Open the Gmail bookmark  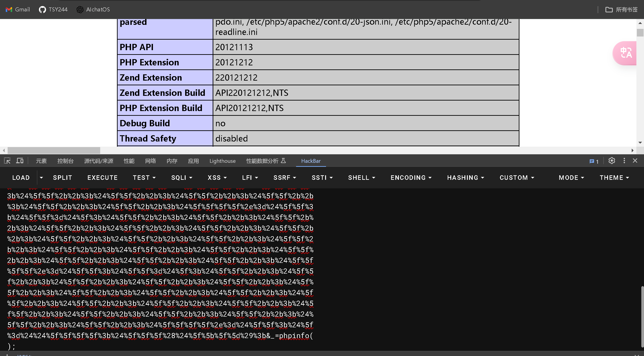tap(18, 9)
